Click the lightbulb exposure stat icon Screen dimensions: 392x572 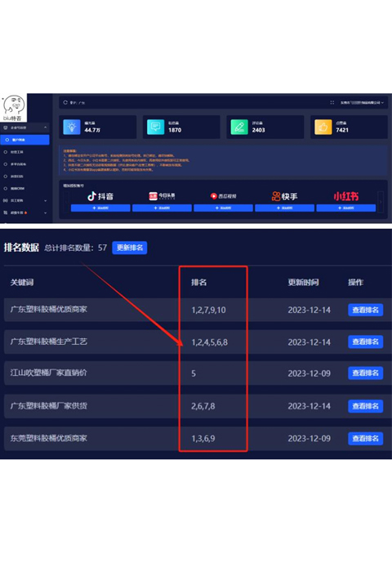pyautogui.click(x=72, y=127)
